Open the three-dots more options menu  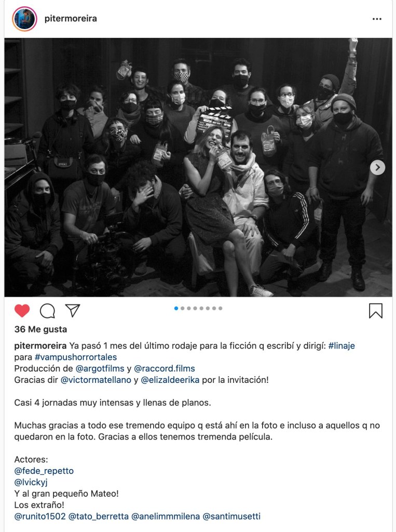pos(377,19)
